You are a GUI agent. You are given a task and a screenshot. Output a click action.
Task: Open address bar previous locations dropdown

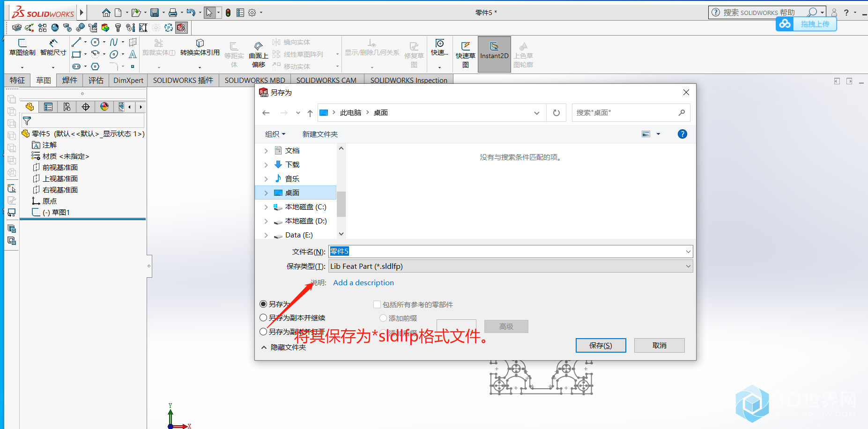(537, 113)
